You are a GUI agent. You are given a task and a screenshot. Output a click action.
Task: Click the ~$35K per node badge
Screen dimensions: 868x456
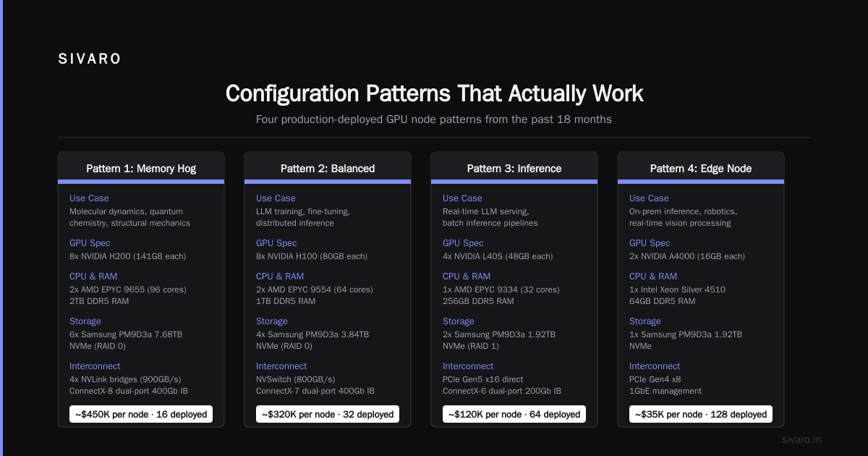pyautogui.click(x=701, y=414)
